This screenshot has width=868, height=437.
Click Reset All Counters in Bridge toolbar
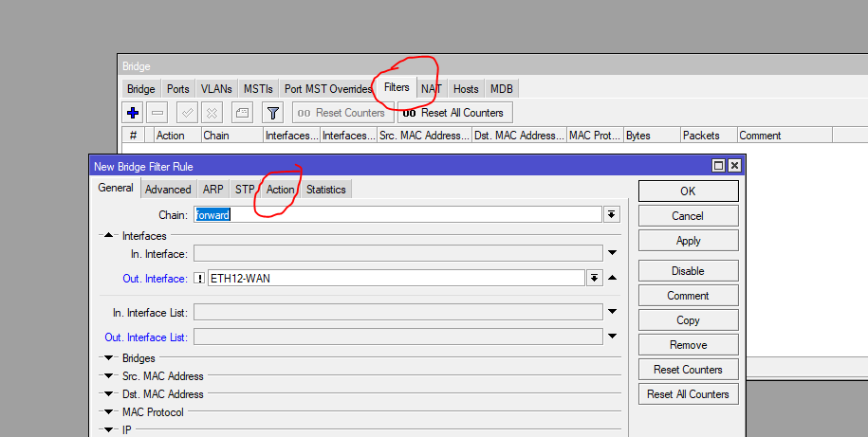pos(455,113)
